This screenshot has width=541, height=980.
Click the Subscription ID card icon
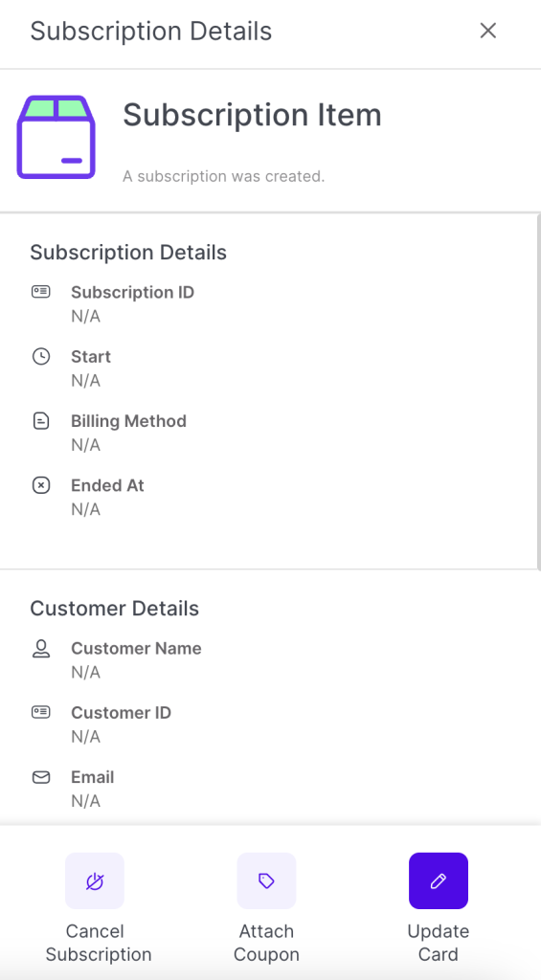[x=41, y=292]
